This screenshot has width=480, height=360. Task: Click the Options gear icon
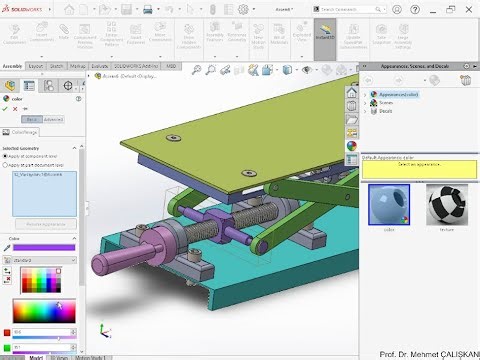point(244,9)
